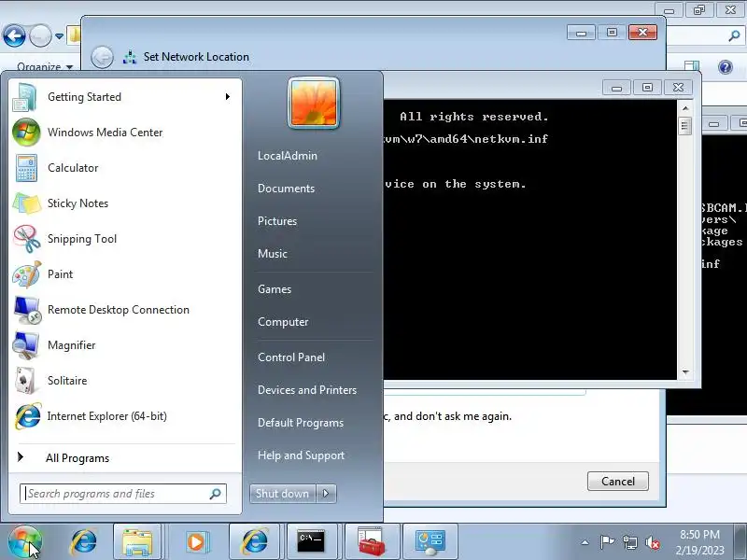Click Explorer back button behind the dialog

click(14, 35)
